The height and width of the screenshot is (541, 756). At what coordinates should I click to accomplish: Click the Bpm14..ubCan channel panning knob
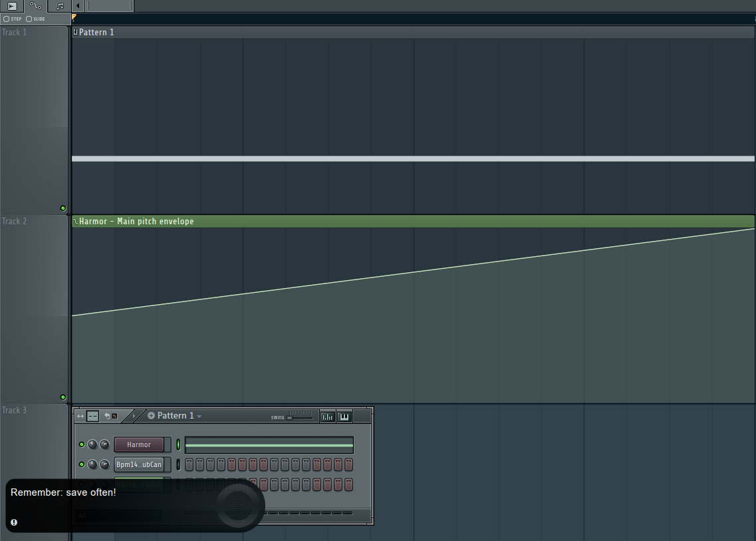(x=92, y=464)
